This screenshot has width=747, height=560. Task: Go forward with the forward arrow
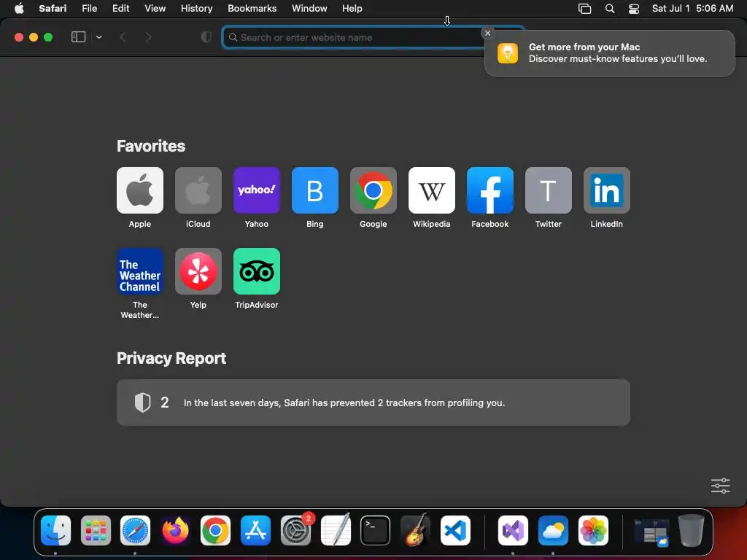click(x=148, y=37)
